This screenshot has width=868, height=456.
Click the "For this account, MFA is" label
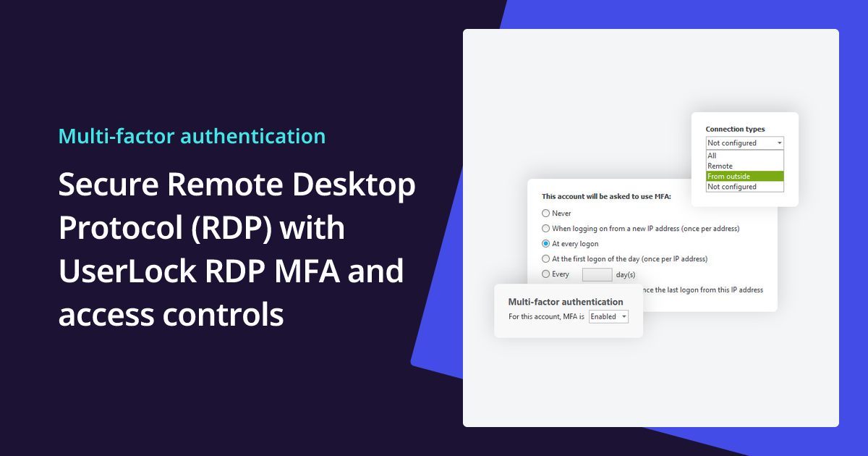coord(548,316)
